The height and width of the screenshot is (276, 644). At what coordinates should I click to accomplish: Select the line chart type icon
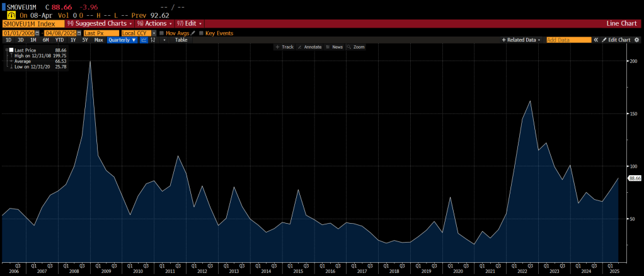144,40
